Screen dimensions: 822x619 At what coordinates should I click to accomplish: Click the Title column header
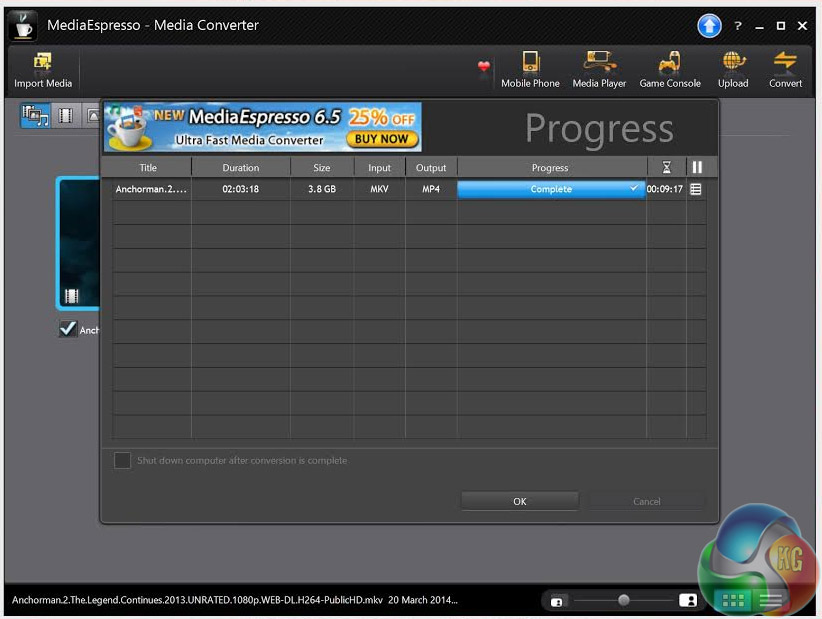[x=148, y=168]
